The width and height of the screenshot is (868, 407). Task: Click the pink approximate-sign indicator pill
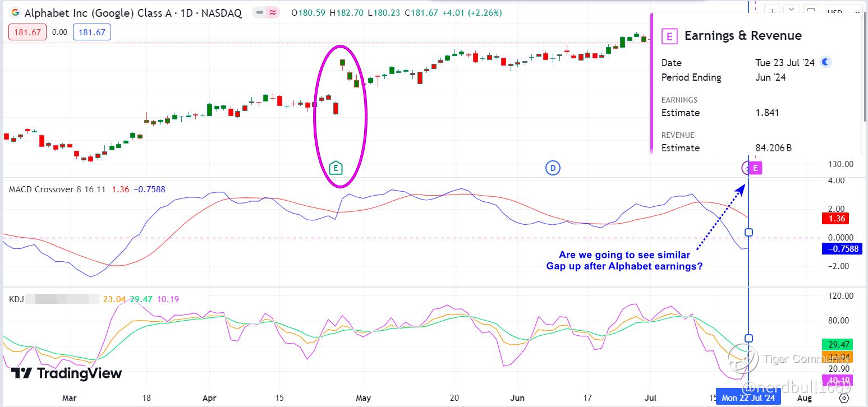[x=273, y=12]
